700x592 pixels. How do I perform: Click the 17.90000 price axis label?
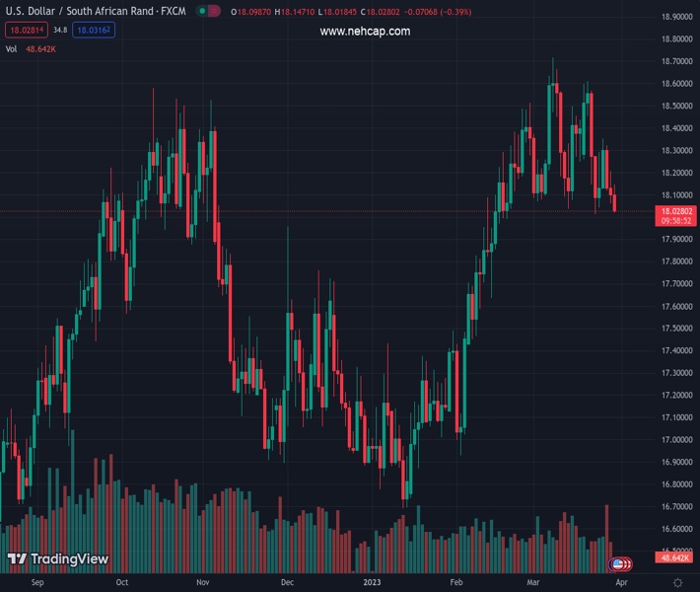676,239
